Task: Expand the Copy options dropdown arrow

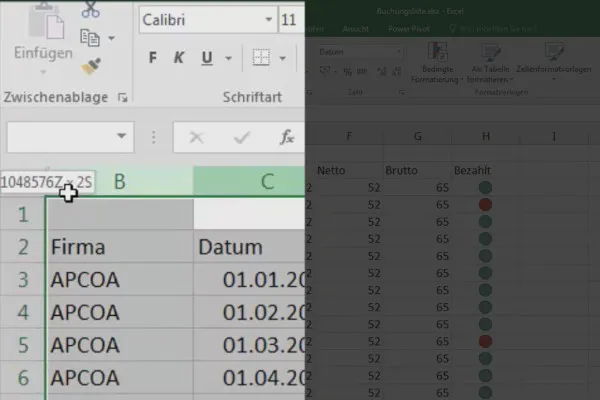Action: 111,38
